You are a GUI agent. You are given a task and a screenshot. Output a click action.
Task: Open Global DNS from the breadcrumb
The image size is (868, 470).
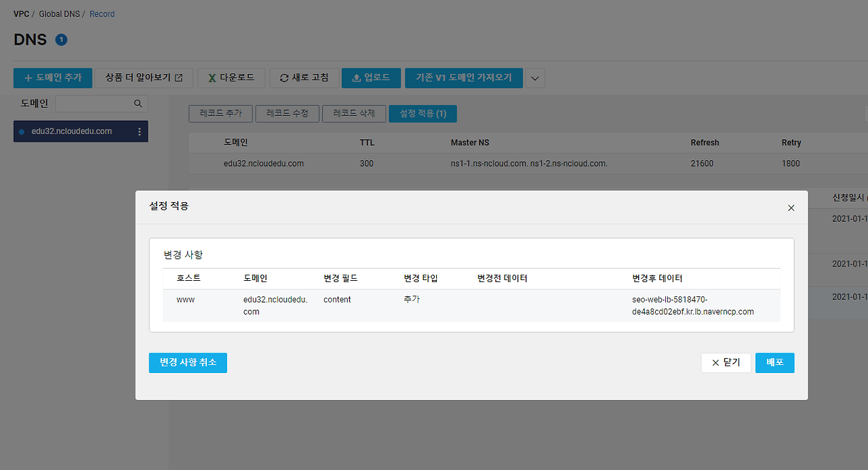(60, 14)
